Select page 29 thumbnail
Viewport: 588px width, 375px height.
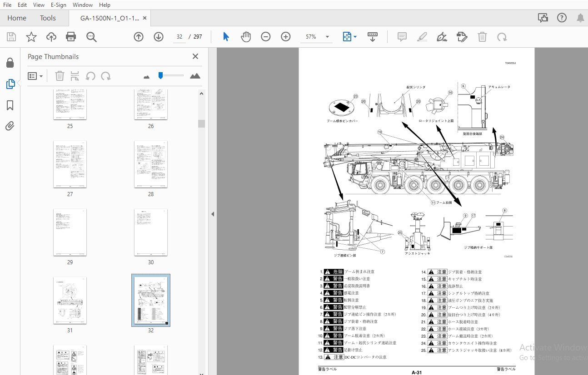[70, 232]
